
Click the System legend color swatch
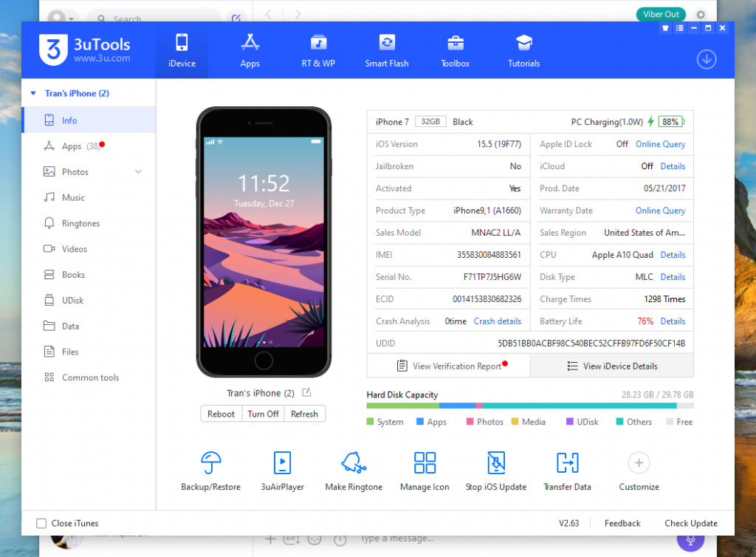point(371,422)
